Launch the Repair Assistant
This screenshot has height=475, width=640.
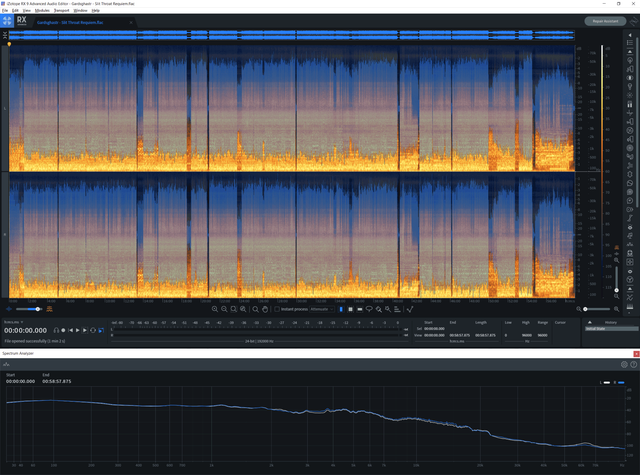605,21
